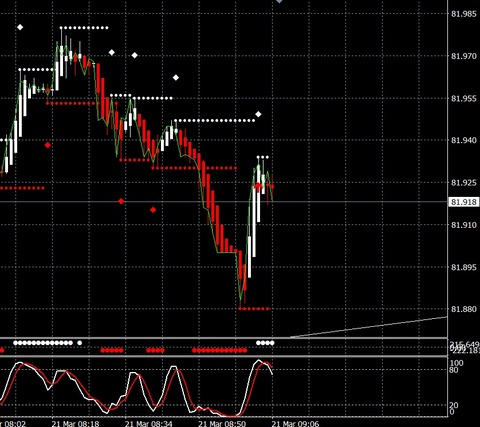Viewport: 480px width, 427px height.
Task: Click the tallest white candle rising from the 81.895 low
Action: pos(254,223)
